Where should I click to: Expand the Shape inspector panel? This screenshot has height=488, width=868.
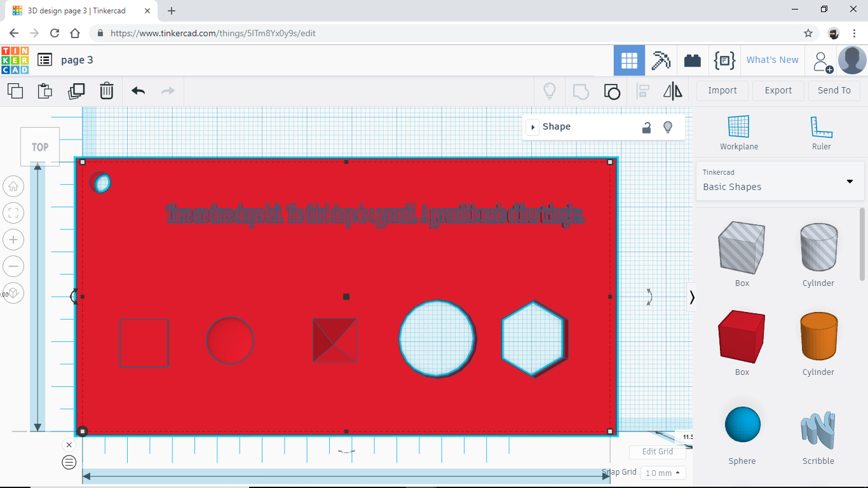coord(532,127)
